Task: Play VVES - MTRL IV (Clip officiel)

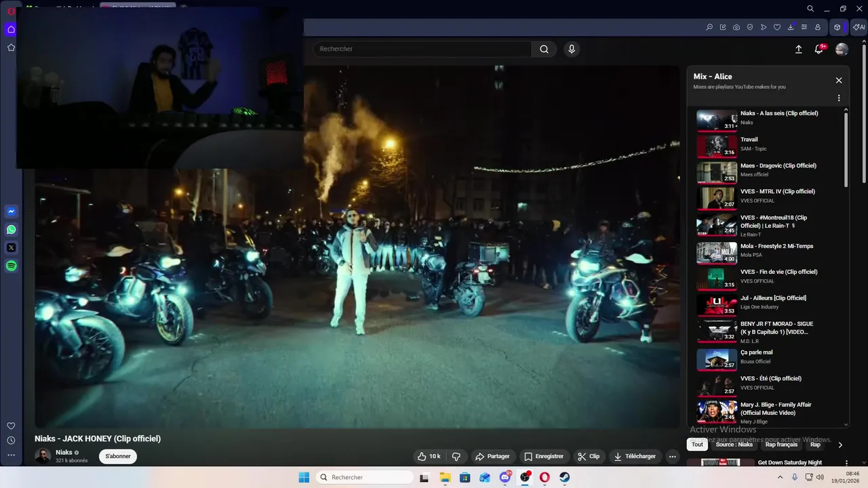Action: 770,198
